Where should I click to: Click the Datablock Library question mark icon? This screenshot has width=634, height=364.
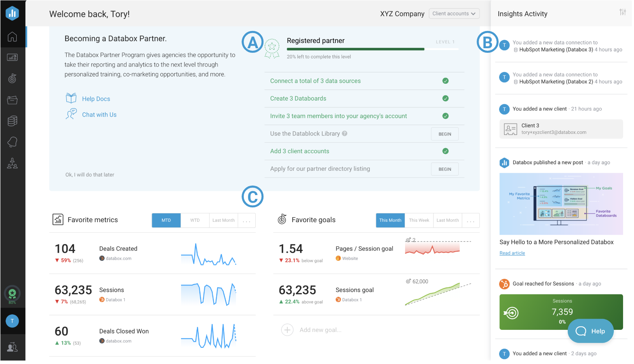pos(344,133)
